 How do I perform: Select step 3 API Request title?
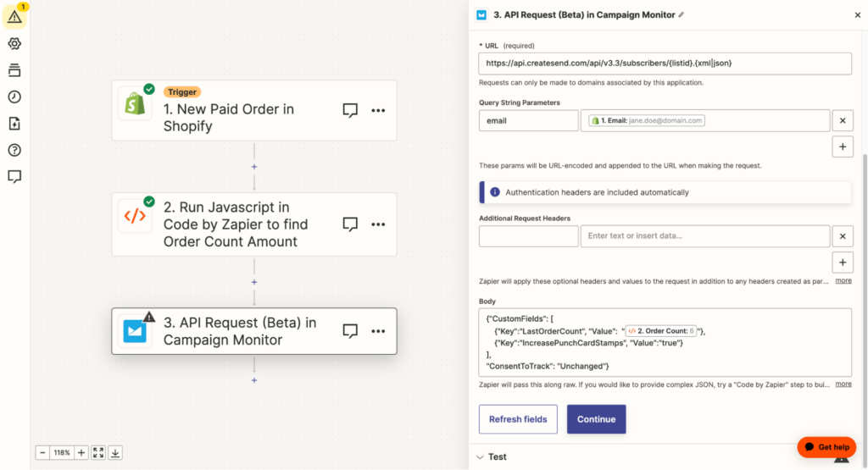coord(240,331)
